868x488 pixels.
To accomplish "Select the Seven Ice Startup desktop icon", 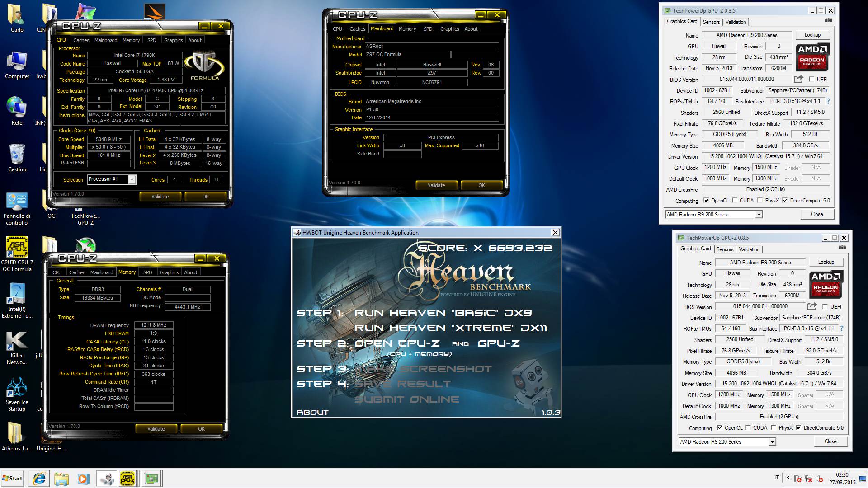I will pos(17,394).
